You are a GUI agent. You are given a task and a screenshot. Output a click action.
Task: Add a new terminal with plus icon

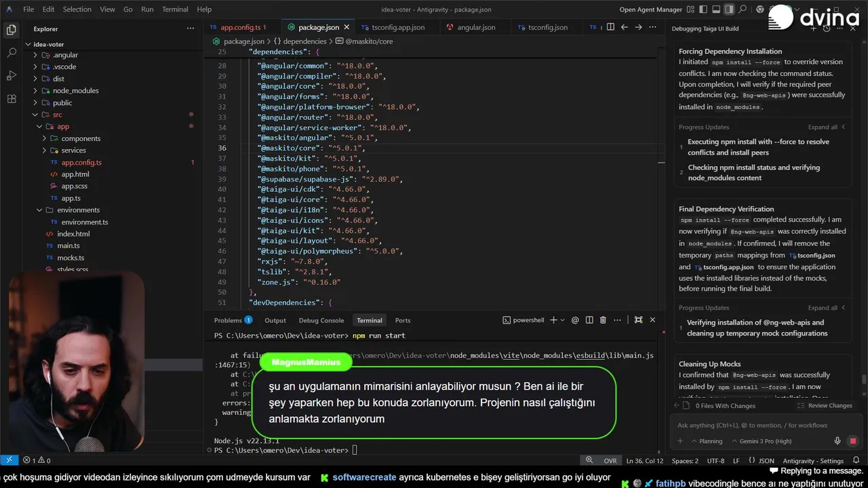(x=553, y=320)
